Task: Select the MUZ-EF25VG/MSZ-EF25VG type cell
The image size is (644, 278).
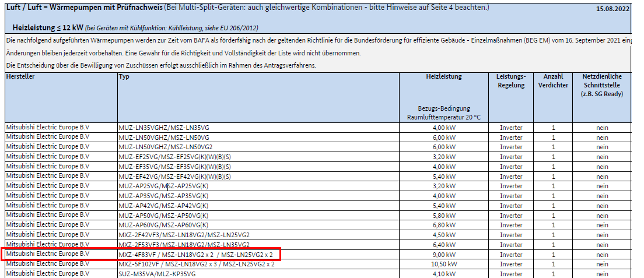Action: 258,157
